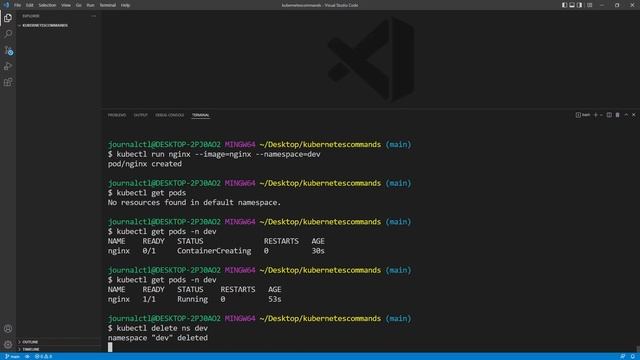Open the Edit menu

click(29, 5)
